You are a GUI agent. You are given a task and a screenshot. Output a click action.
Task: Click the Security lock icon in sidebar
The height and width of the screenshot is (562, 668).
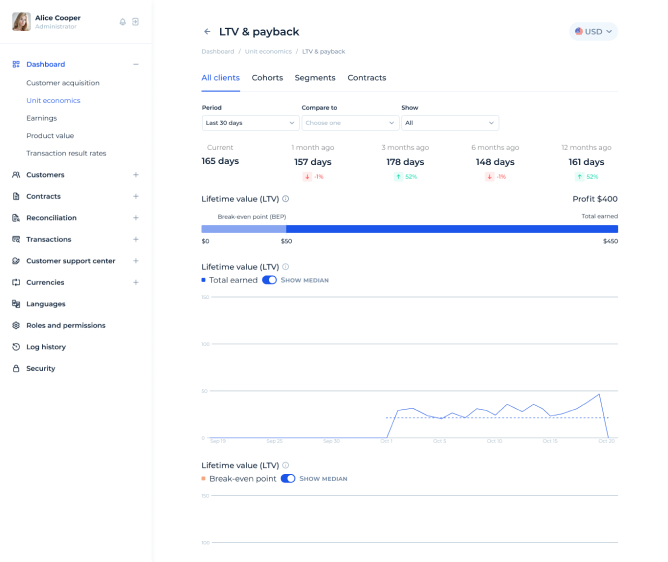16,369
